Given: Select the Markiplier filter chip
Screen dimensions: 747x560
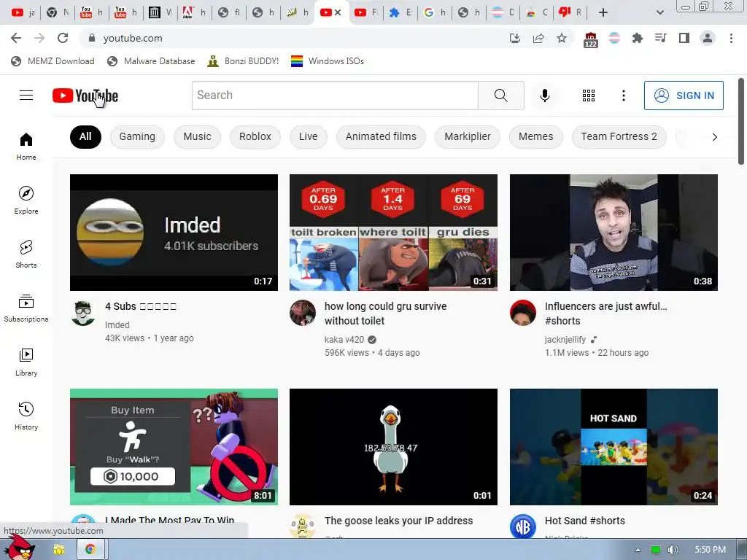Looking at the screenshot, I should (468, 136).
